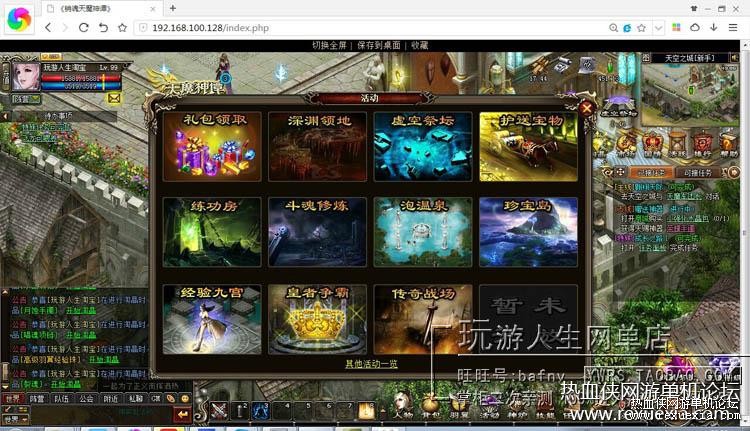Screen dimensions: 750x431
Task: Expand the 世界 channel dropdown
Action: pyautogui.click(x=15, y=420)
